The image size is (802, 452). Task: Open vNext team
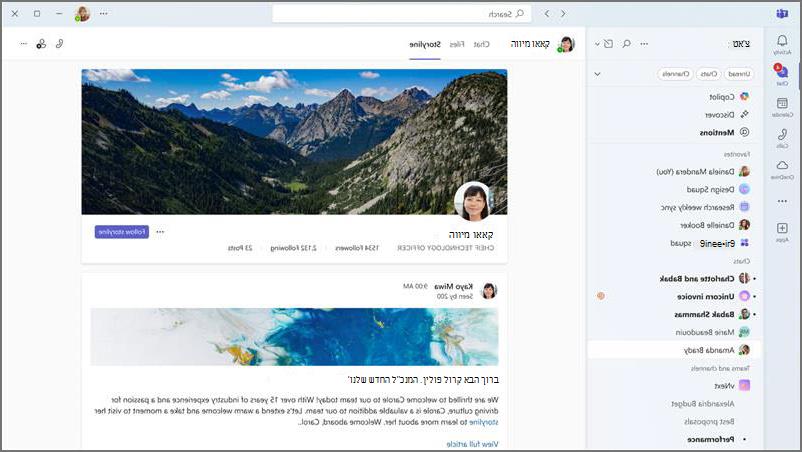tap(675, 386)
